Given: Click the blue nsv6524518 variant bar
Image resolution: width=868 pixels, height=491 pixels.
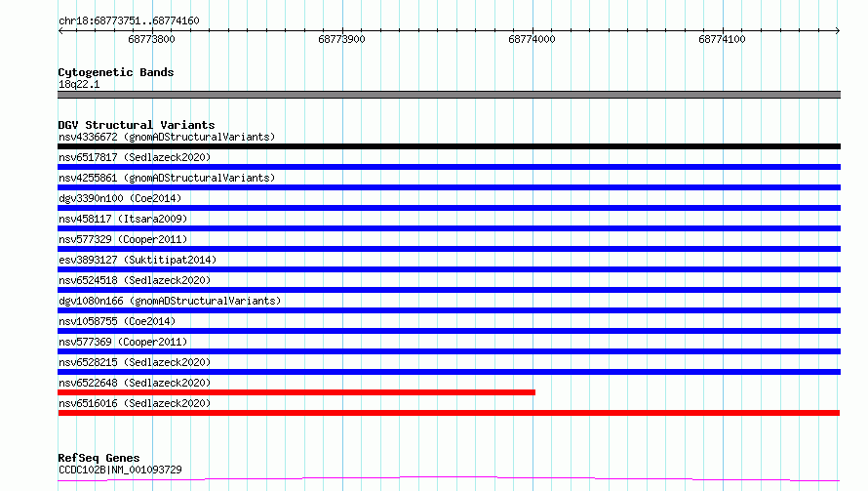Looking at the screenshot, I should point(449,290).
